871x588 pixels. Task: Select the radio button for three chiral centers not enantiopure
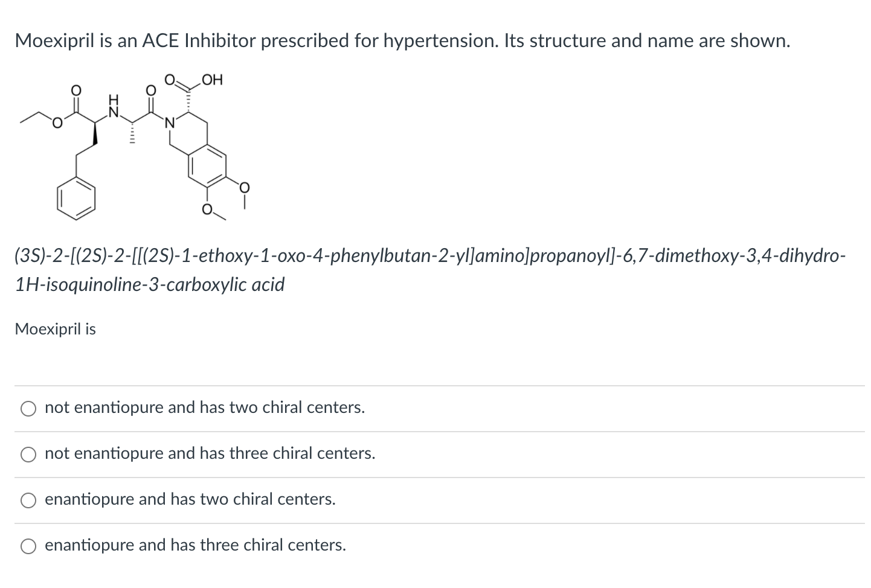28,454
